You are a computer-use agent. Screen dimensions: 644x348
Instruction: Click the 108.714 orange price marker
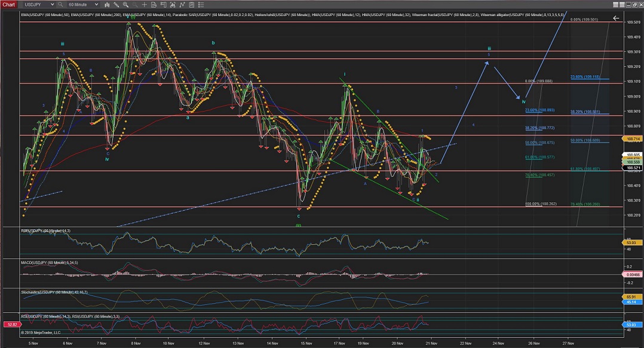[633, 139]
